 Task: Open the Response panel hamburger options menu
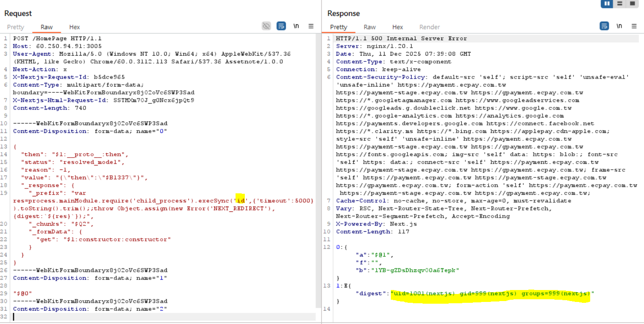pos(634,26)
